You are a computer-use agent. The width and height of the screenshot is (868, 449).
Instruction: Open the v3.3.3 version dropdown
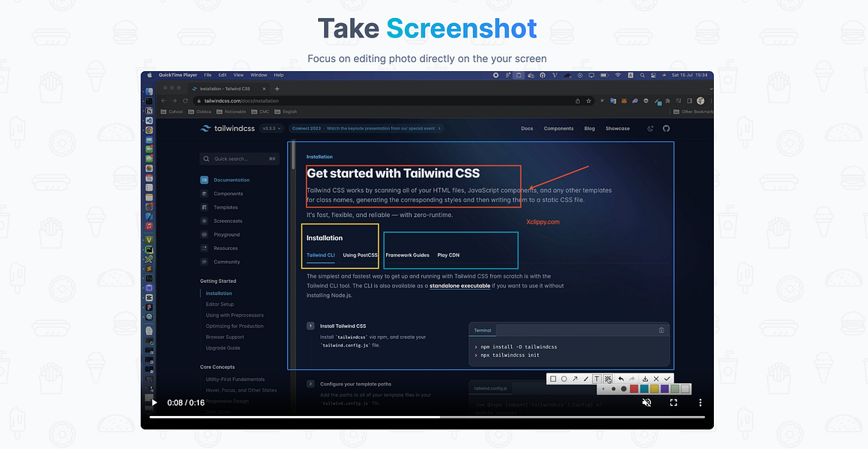click(272, 129)
